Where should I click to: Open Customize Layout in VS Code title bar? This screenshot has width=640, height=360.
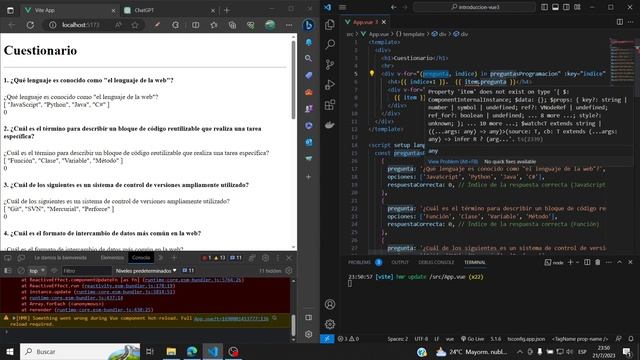[x=577, y=7]
